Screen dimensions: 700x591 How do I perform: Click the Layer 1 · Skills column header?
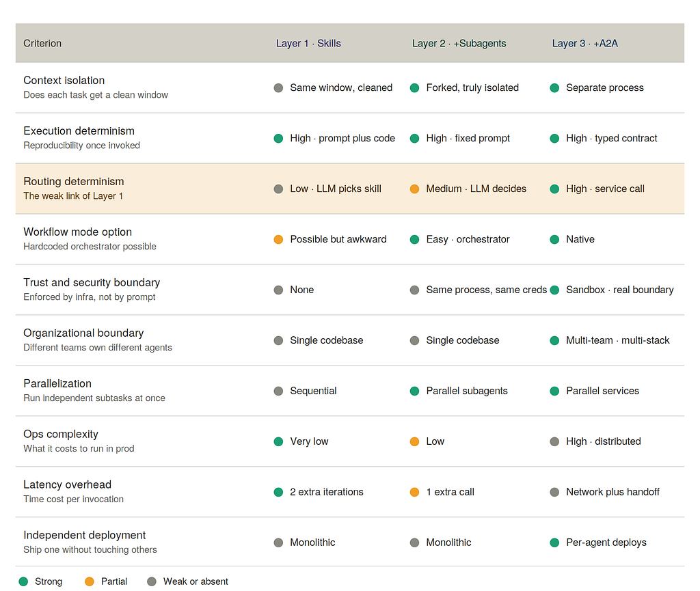(308, 43)
